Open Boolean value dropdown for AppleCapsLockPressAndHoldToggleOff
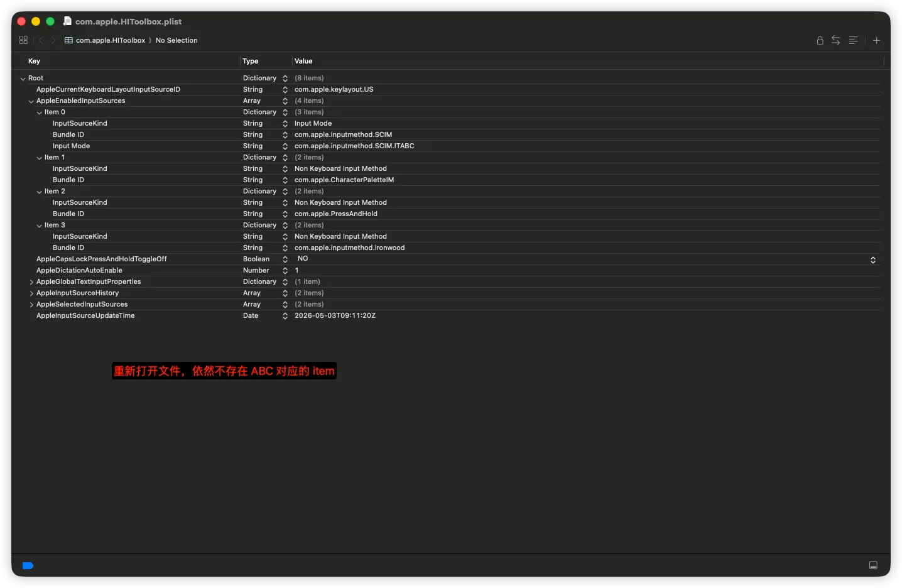This screenshot has width=902, height=588. pyautogui.click(x=873, y=259)
